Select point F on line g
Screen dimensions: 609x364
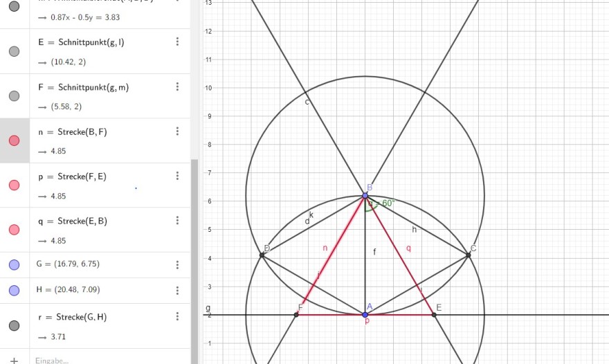pos(296,315)
